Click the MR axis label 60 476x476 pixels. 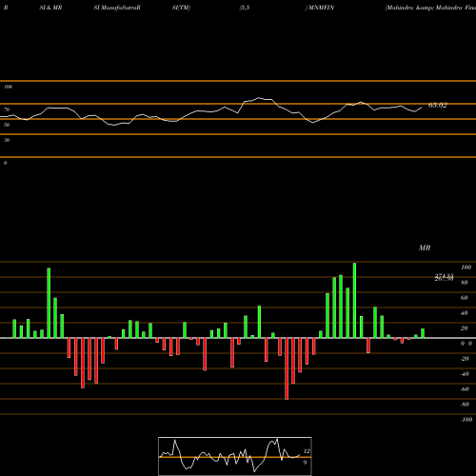[465, 298]
